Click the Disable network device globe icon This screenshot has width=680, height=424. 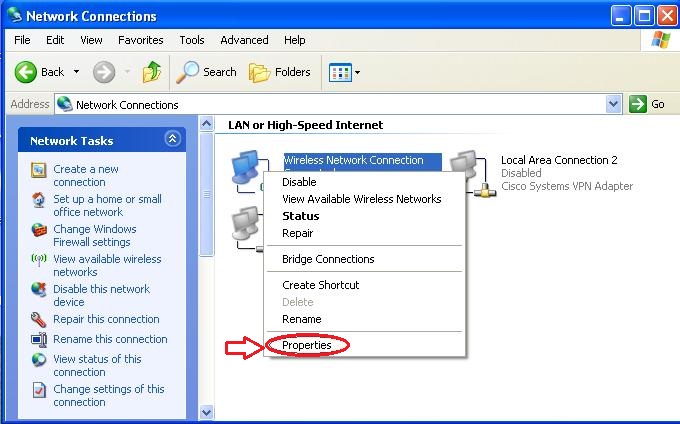[39, 289]
